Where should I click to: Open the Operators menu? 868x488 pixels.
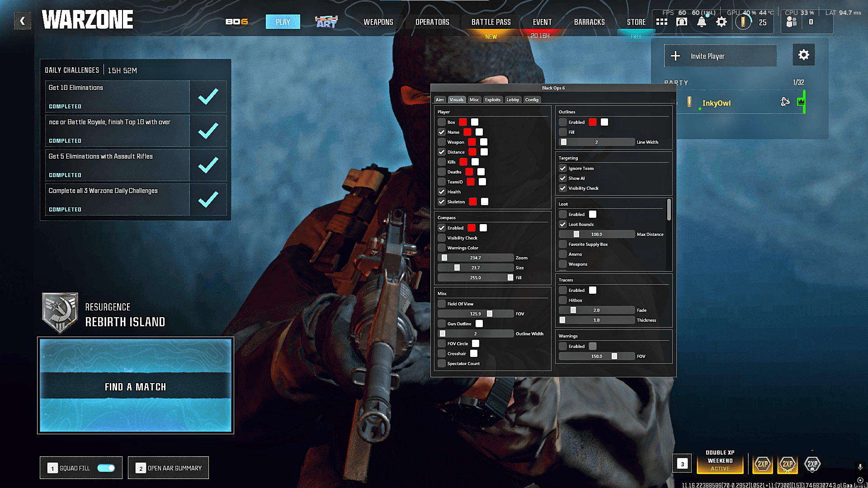[433, 22]
